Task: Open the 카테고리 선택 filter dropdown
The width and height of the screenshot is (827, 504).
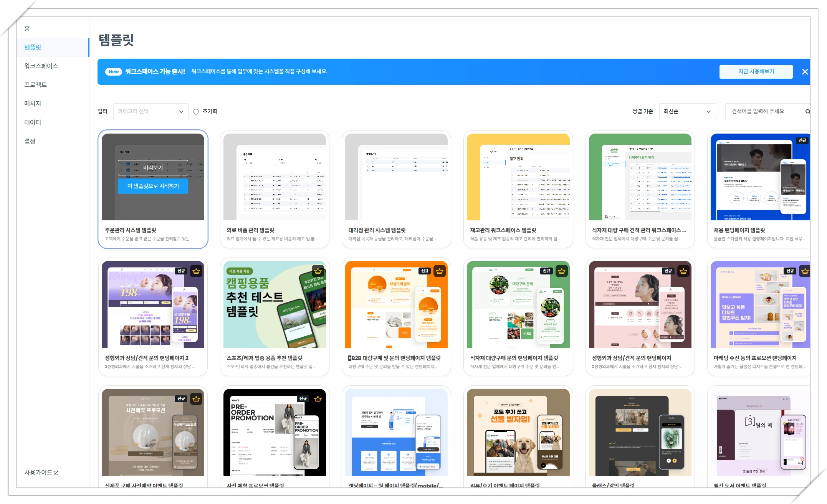Action: 151,112
